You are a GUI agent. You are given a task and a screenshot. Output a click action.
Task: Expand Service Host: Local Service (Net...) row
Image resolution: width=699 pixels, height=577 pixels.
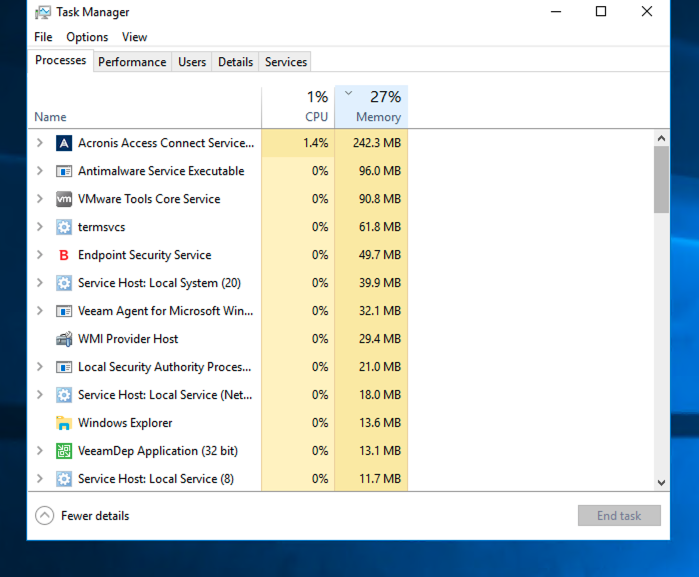[40, 395]
